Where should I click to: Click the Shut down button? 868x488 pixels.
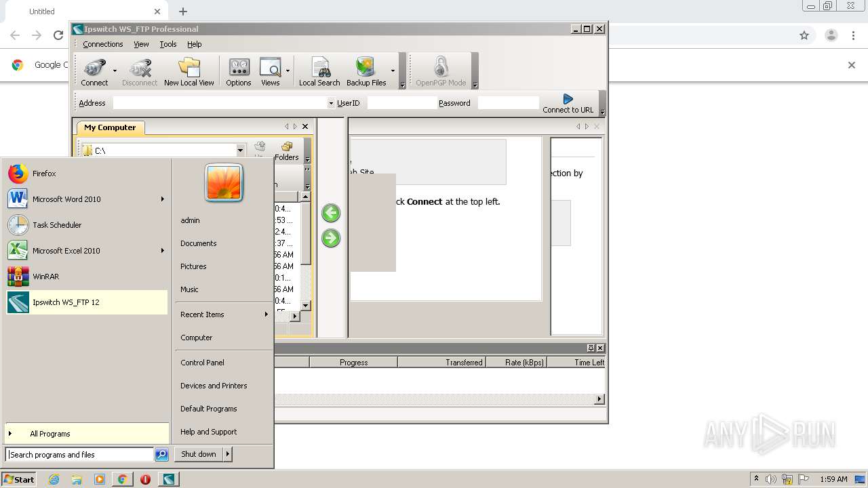[x=199, y=454]
